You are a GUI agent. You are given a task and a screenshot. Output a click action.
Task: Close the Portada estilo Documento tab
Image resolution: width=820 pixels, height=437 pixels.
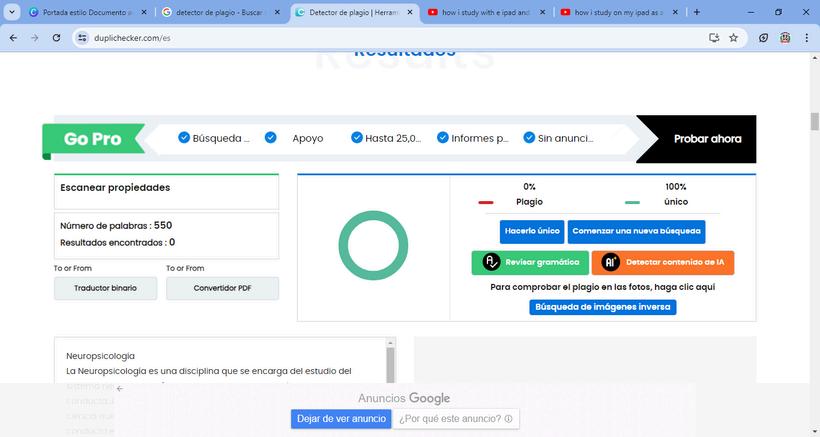144,12
